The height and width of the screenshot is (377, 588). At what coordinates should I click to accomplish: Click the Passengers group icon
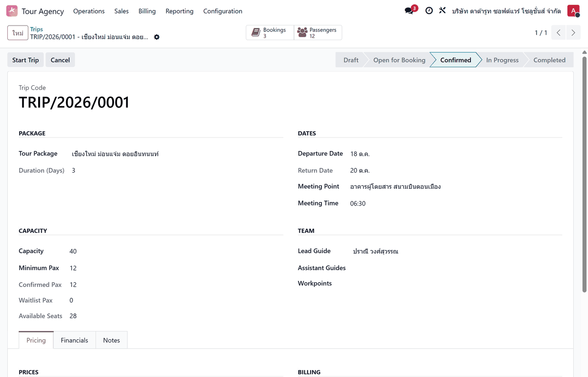pos(302,33)
